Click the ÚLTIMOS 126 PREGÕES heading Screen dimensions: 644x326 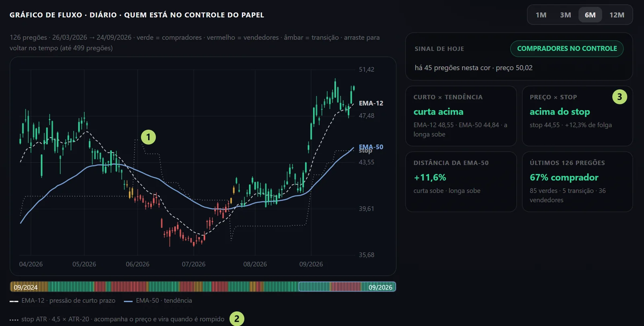[567, 163]
